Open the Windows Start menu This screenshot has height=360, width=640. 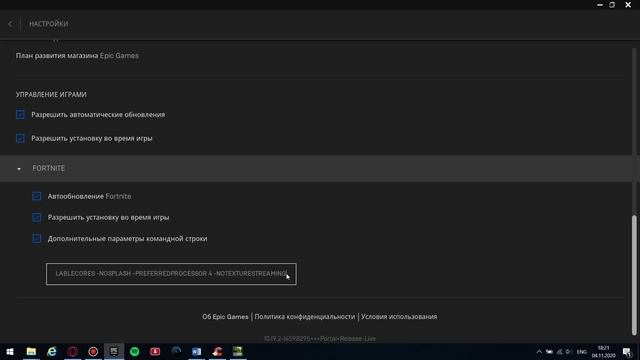(10, 351)
